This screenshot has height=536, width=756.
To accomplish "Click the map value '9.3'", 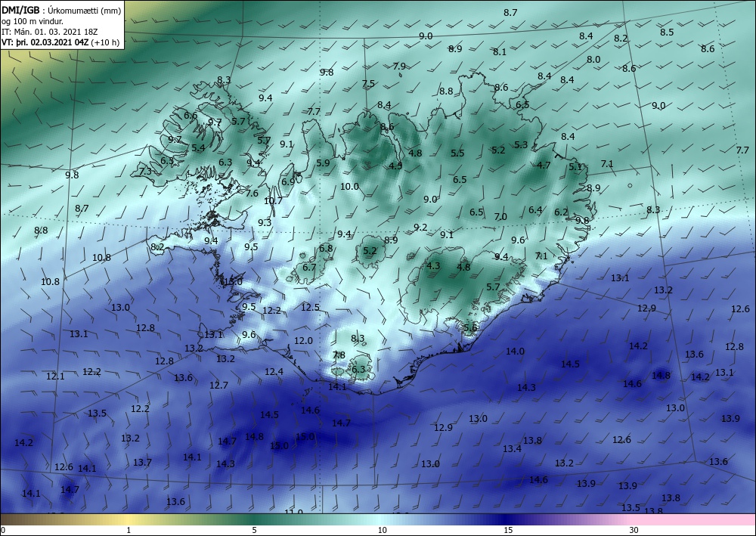I will (x=265, y=223).
